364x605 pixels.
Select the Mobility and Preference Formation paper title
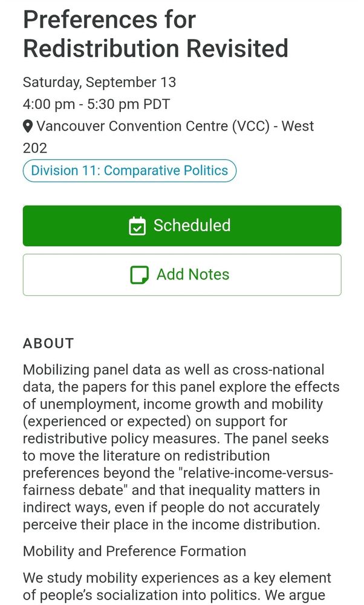click(x=134, y=551)
